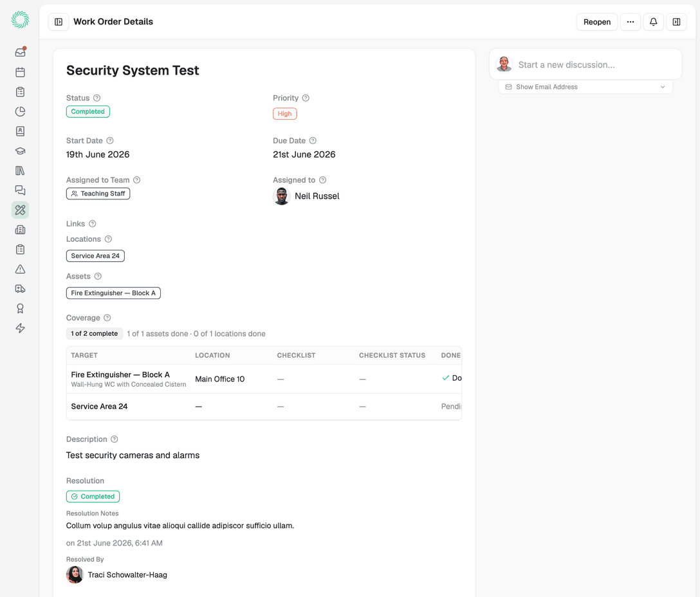Click the Wall-Hung WC with Concealed Cistern subtitle
The image size is (700, 597).
click(x=129, y=385)
